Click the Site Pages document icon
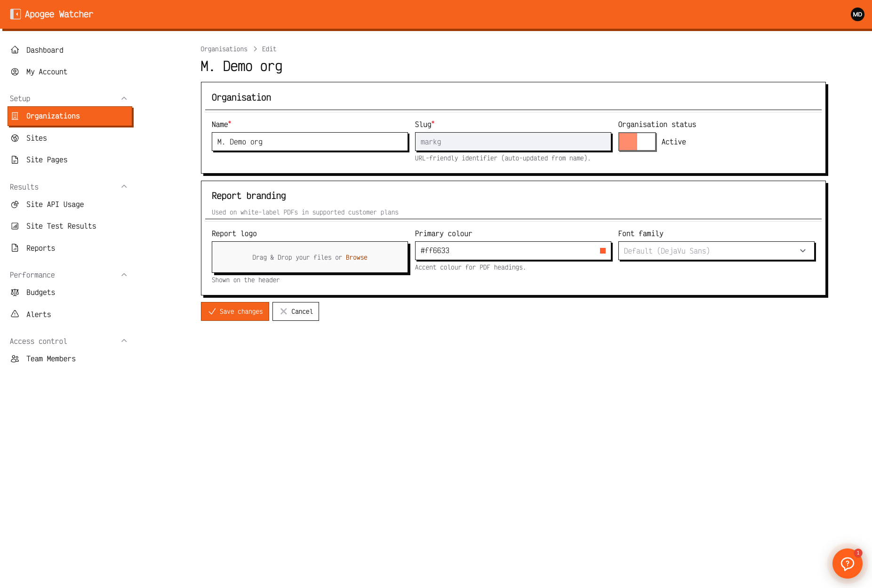The height and width of the screenshot is (588, 872). [x=15, y=159]
